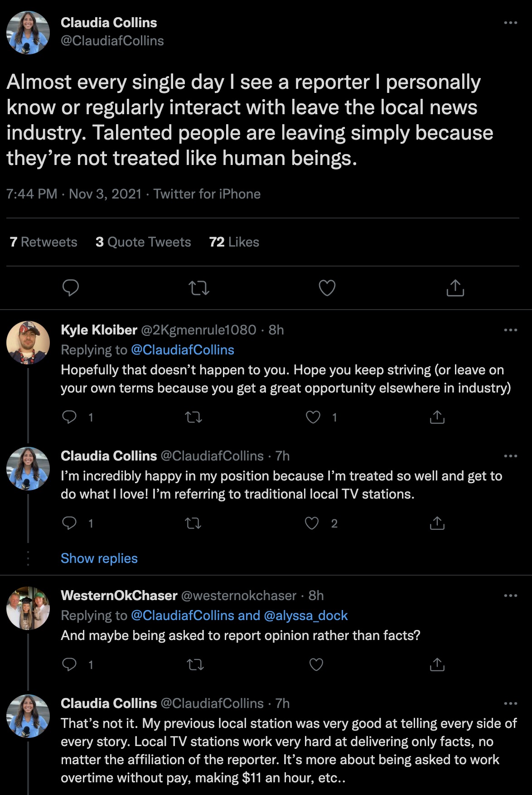Retweet WesternOkChaser's reply
The image size is (532, 795).
[195, 664]
